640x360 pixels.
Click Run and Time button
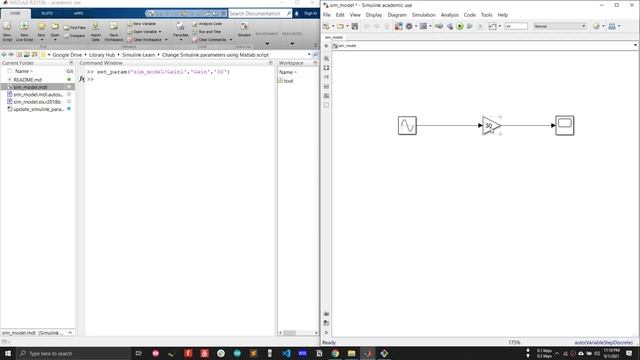point(207,31)
